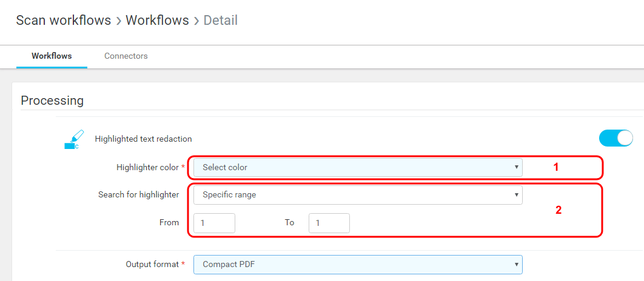Expand the Search for highlighter dropdown
Viewport: 644px width, 281px height.
point(358,195)
